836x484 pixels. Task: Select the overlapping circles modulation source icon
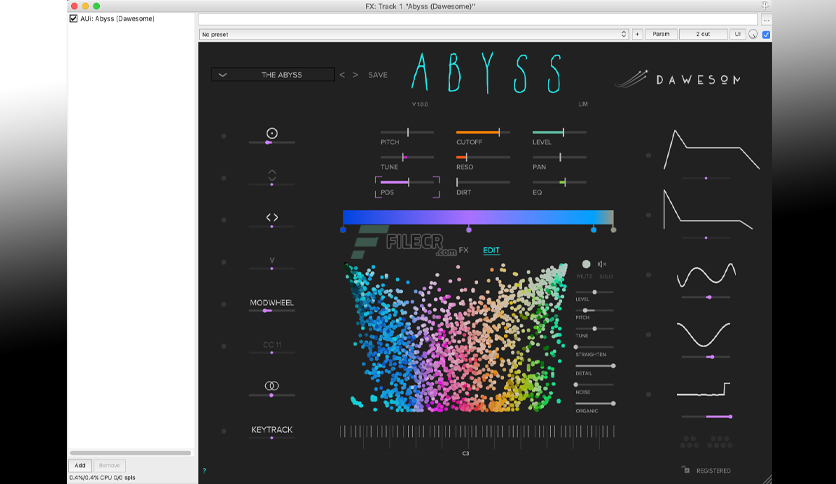tap(272, 385)
